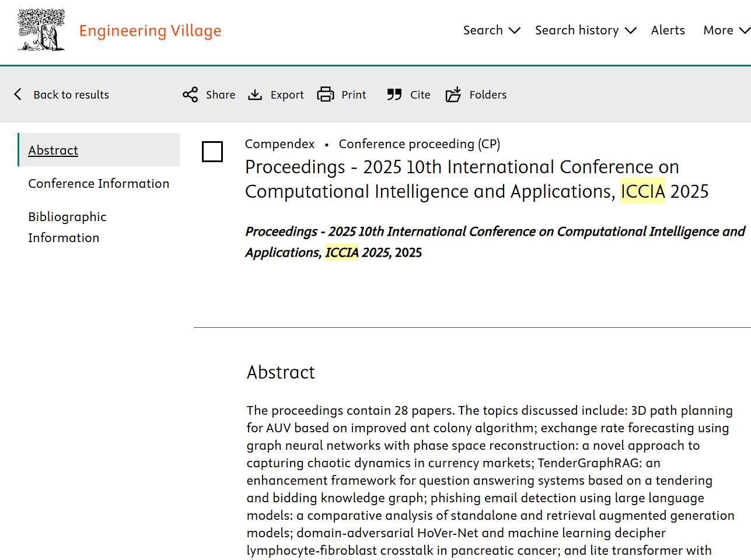This screenshot has height=560, width=751.
Task: Expand the More menu
Action: click(x=726, y=30)
